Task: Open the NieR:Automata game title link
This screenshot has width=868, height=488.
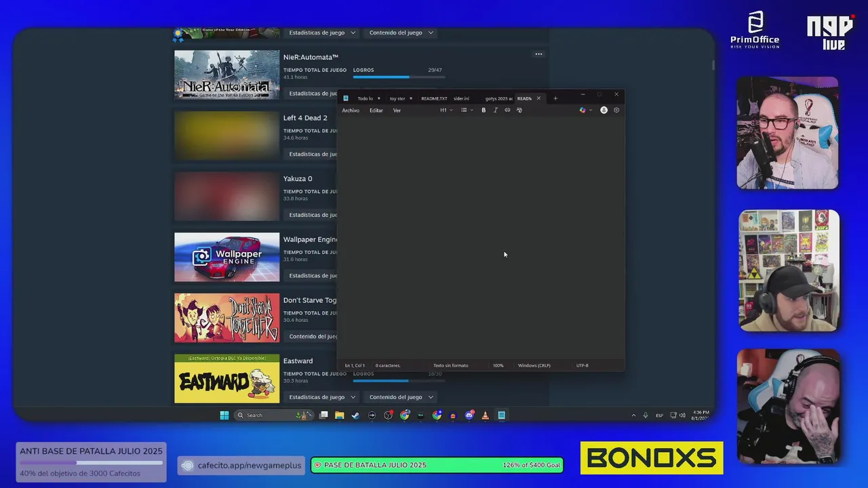Action: point(311,57)
